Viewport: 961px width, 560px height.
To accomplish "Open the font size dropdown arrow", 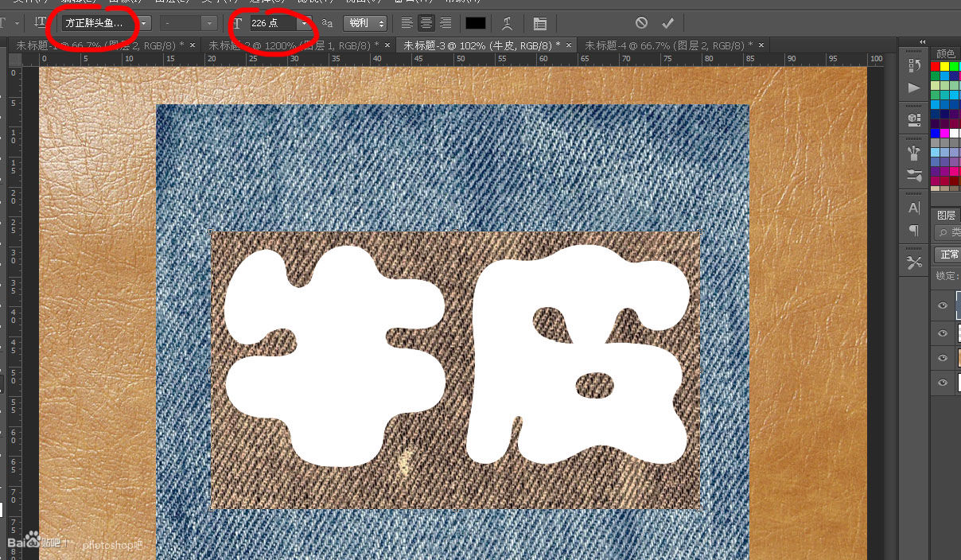I will 303,24.
